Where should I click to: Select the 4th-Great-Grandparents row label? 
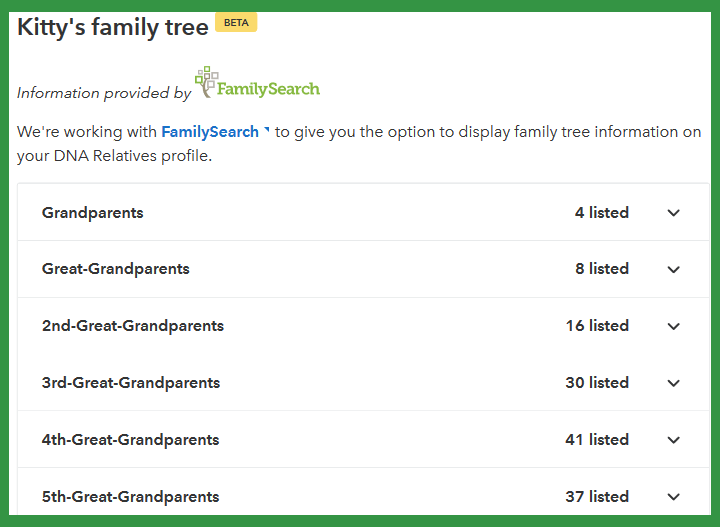point(130,440)
